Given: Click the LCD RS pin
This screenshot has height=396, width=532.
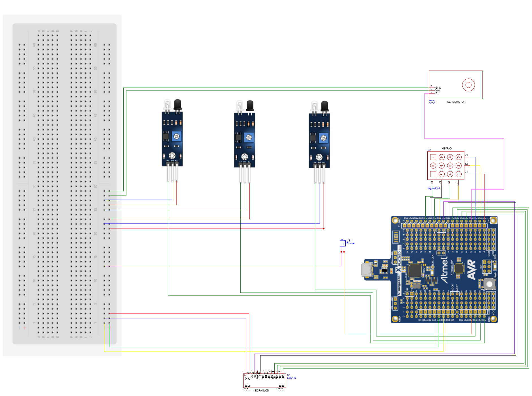Looking at the screenshot, I should tap(255, 377).
